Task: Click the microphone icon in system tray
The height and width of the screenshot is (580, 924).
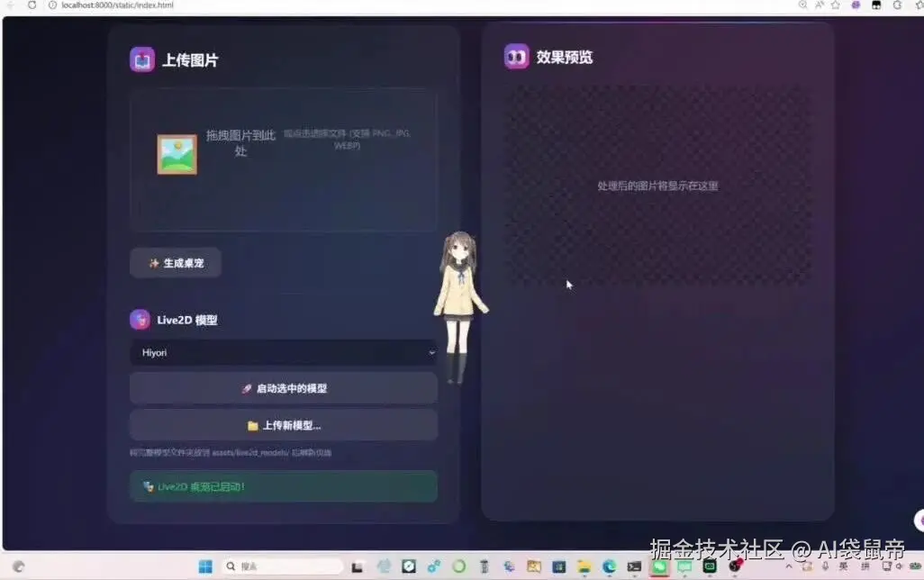Action: click(825, 566)
